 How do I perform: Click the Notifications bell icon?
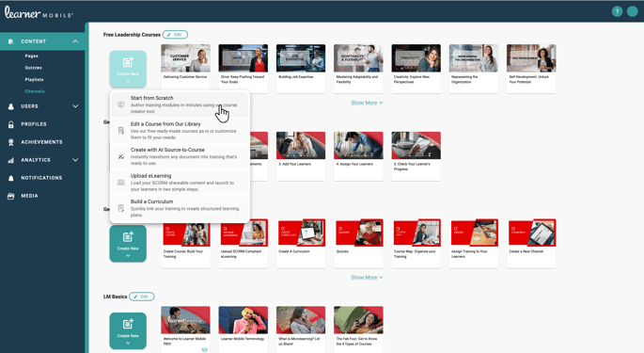(11, 178)
